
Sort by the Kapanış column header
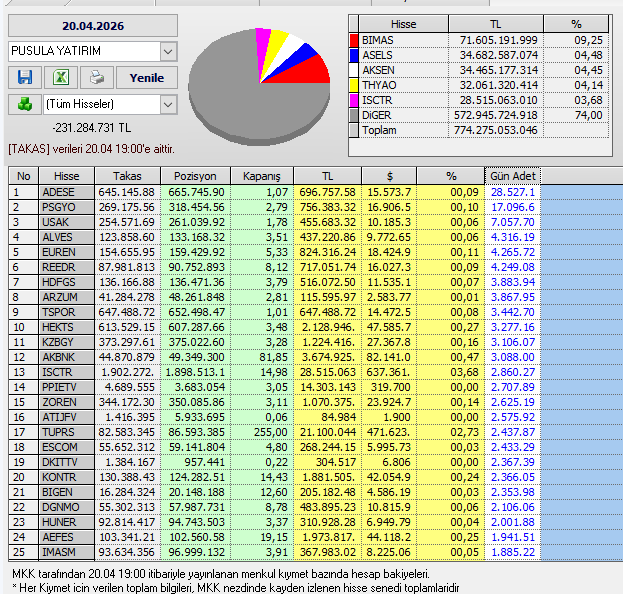point(262,176)
